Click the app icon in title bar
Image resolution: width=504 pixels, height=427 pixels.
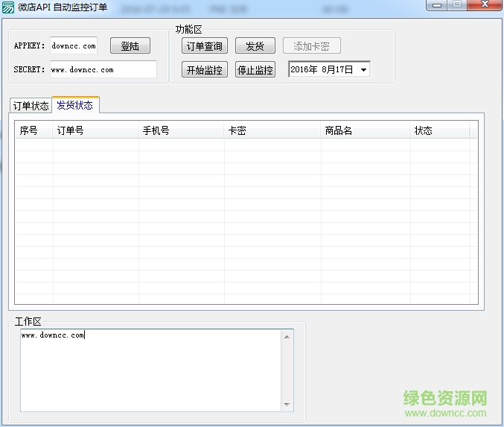coord(8,7)
